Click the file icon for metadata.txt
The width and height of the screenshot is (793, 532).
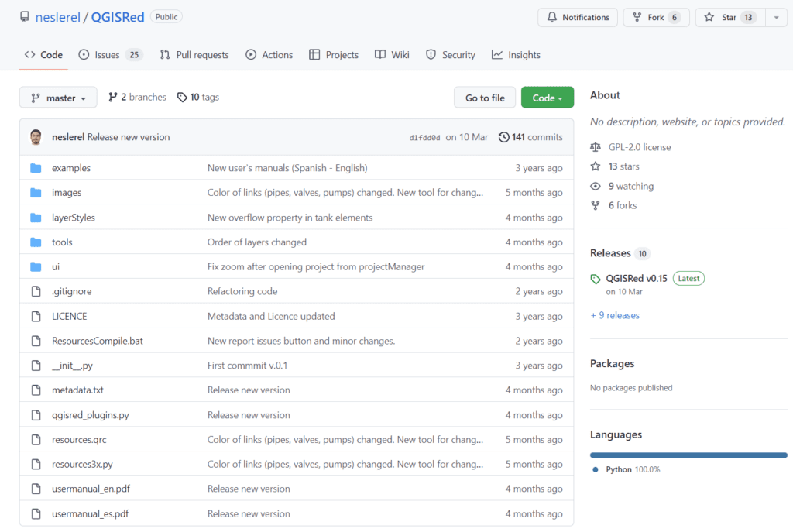point(36,390)
